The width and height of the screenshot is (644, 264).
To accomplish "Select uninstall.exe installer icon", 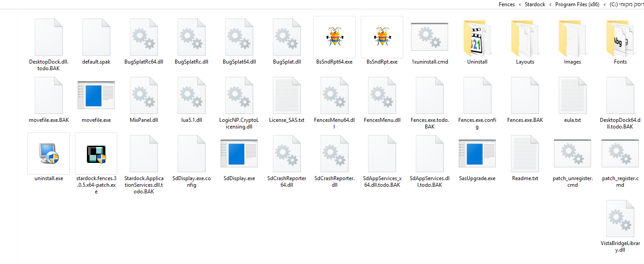I will 49,154.
